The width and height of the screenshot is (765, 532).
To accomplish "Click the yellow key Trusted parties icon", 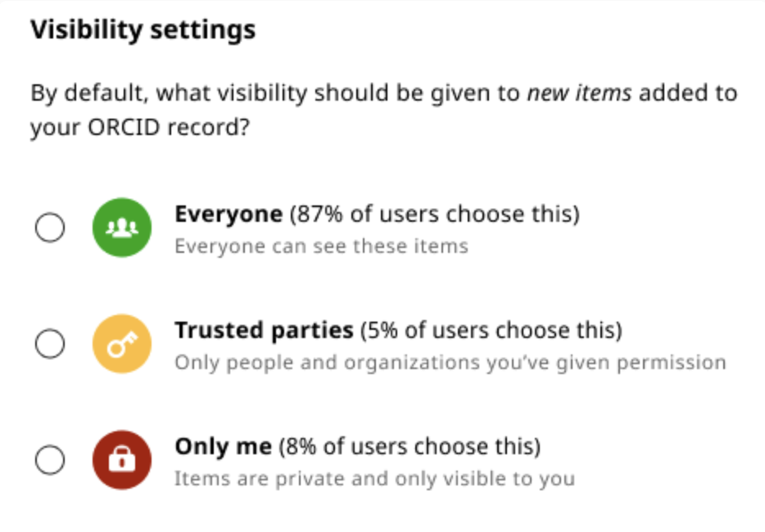I will click(122, 345).
